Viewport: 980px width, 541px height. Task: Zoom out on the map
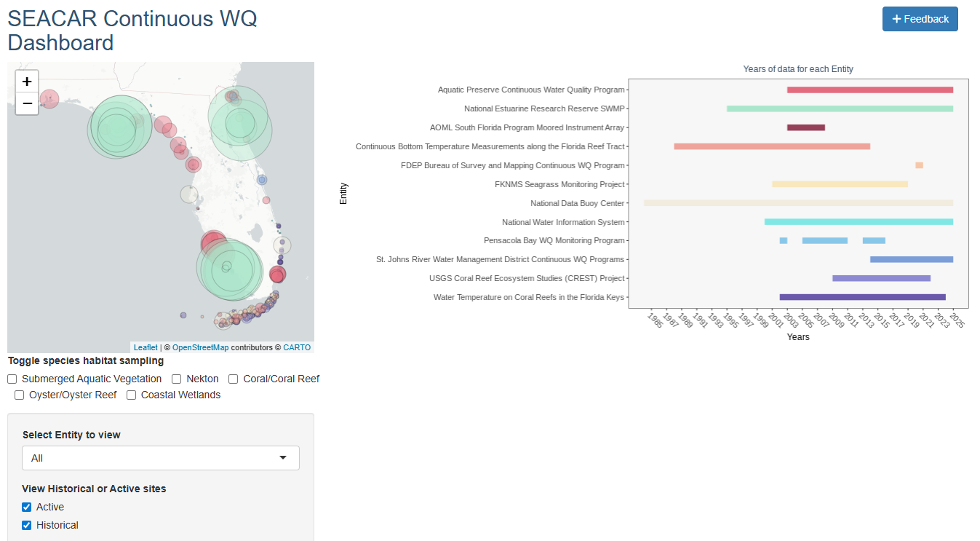coord(27,103)
